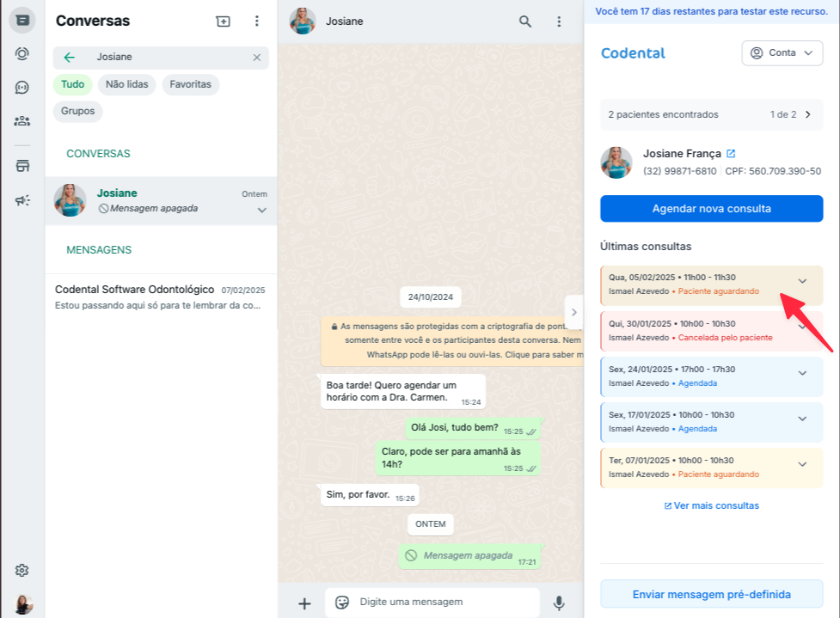Screen dimensions: 840x618
Task: Open the Status icon in left sidebar
Action: click(x=22, y=53)
